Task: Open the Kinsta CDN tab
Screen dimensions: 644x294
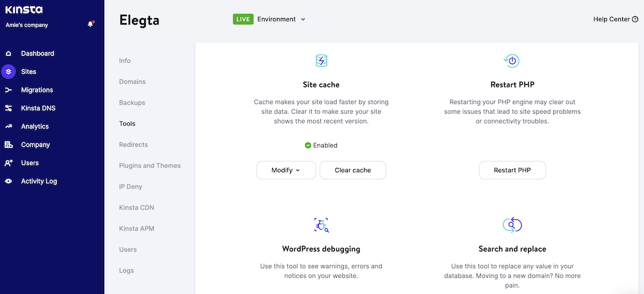Action: pyautogui.click(x=137, y=208)
